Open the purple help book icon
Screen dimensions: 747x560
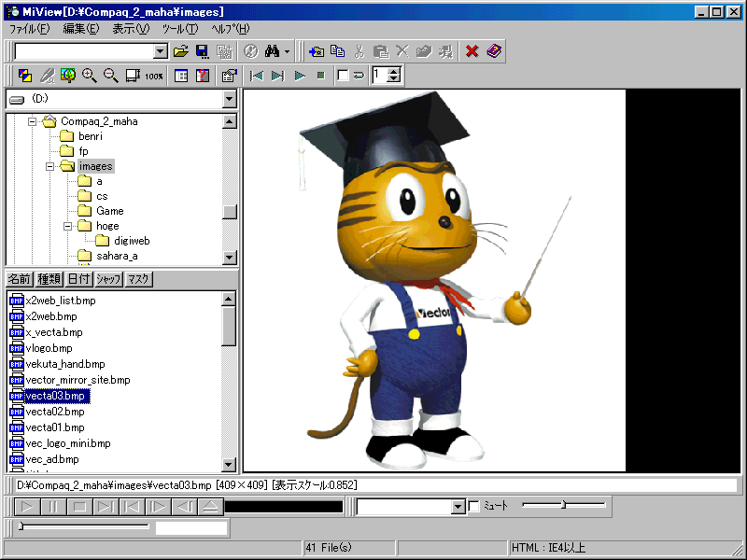pyautogui.click(x=494, y=51)
